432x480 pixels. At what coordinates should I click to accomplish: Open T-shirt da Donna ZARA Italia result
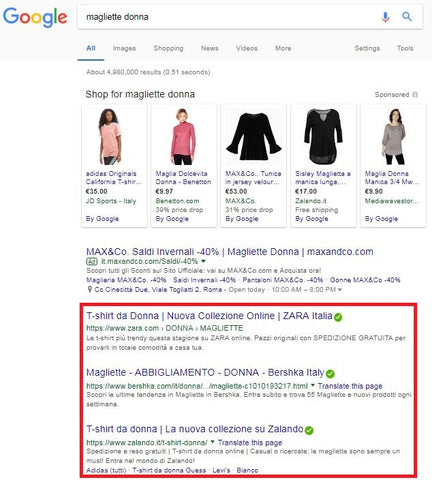209,316
